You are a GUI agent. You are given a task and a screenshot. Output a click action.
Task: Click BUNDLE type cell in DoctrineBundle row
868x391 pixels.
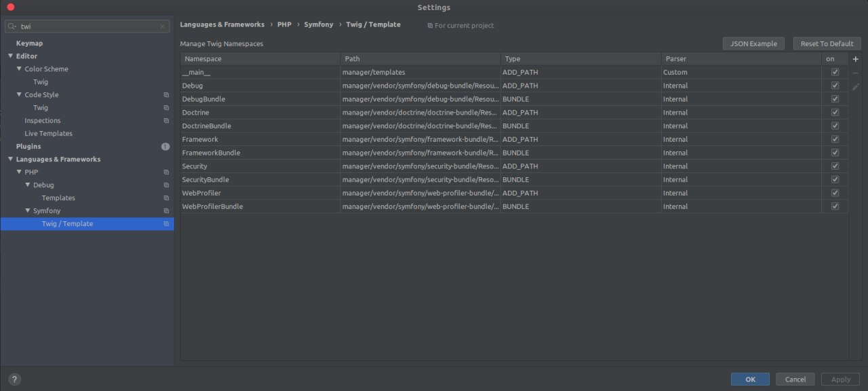point(581,126)
